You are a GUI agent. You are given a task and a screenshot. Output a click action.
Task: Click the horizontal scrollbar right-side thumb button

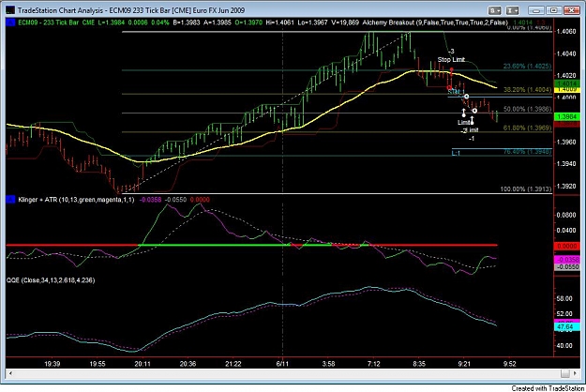(x=565, y=373)
